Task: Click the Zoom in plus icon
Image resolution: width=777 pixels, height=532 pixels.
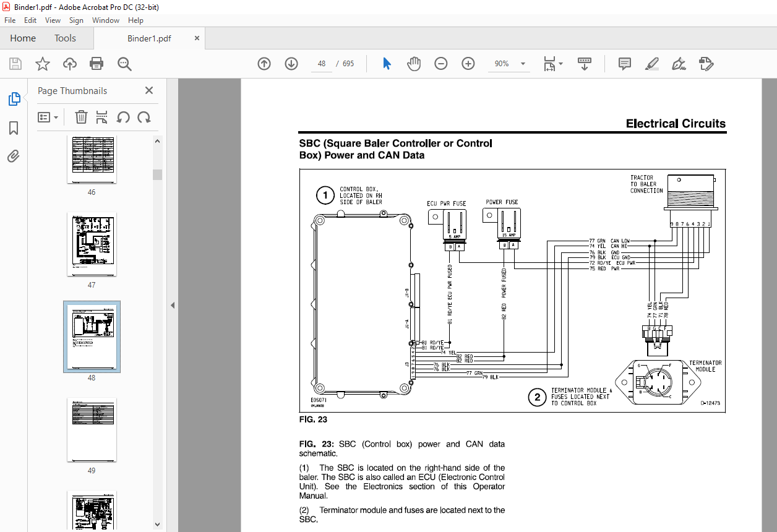Action: 468,64
